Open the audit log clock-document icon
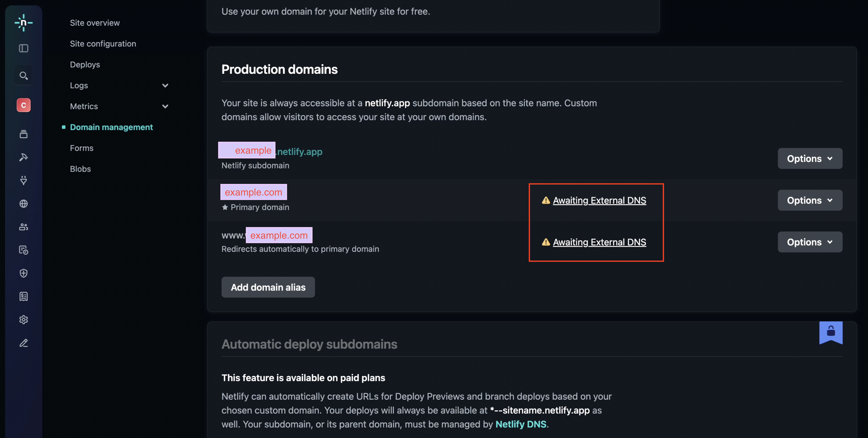 pyautogui.click(x=24, y=250)
